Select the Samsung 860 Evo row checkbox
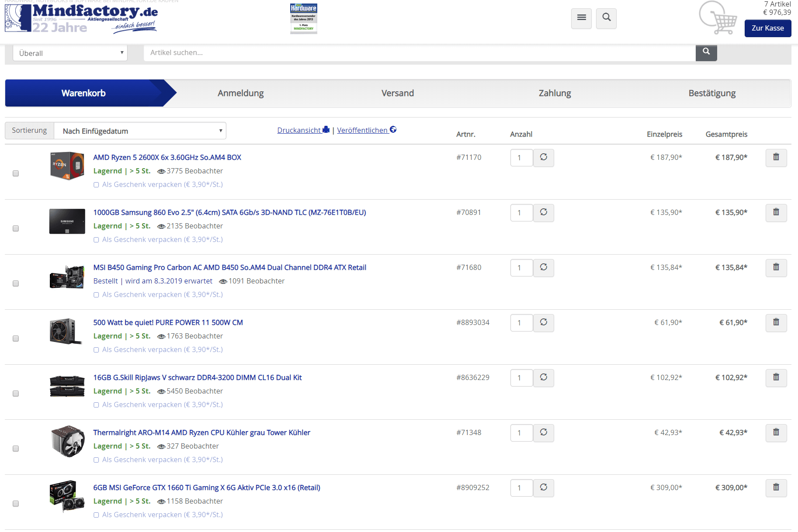 coord(16,228)
